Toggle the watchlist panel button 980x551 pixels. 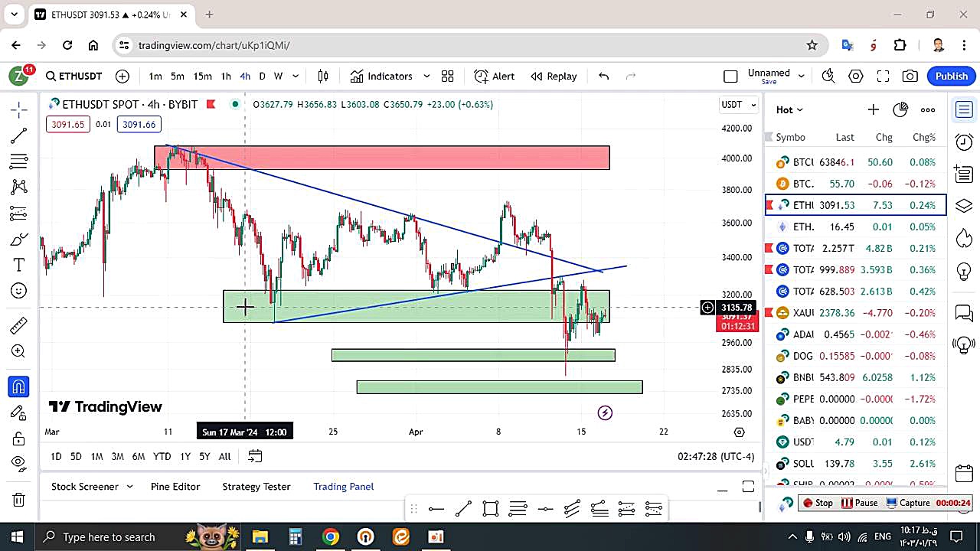[964, 109]
